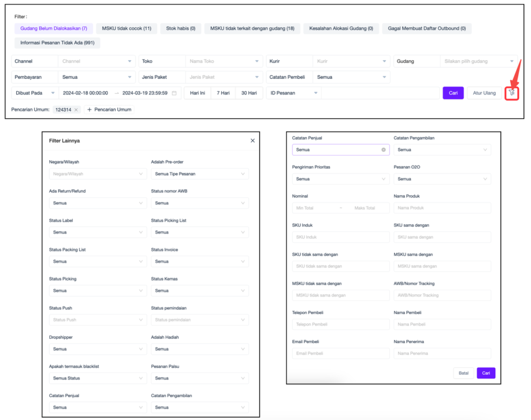Open the Gudang selection dropdown
Screen dimensions: 531x420
point(479,61)
